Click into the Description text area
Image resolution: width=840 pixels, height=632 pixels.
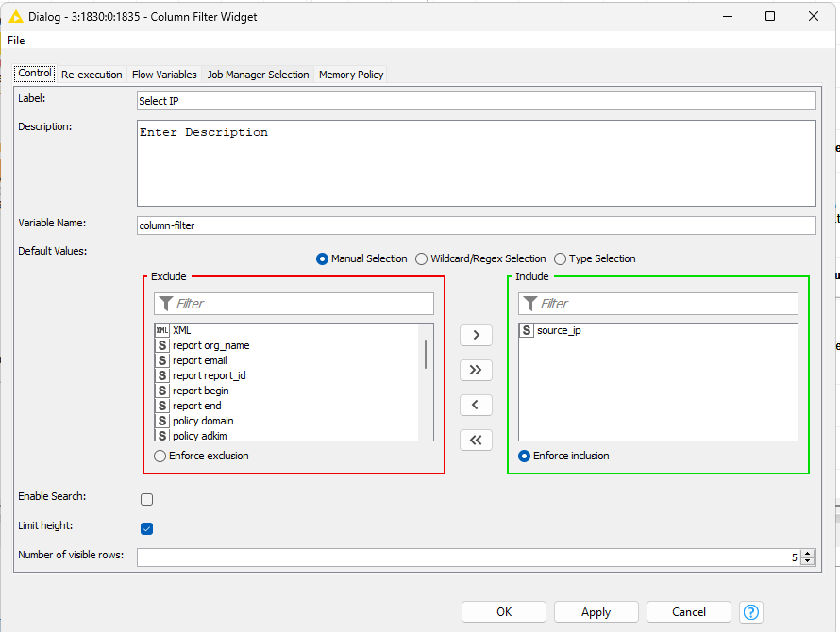(x=477, y=163)
